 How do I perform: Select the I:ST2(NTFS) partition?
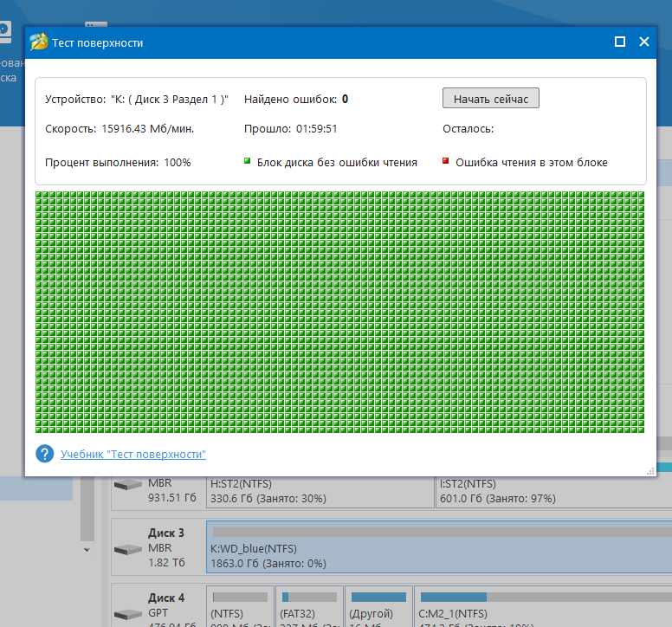point(552,491)
